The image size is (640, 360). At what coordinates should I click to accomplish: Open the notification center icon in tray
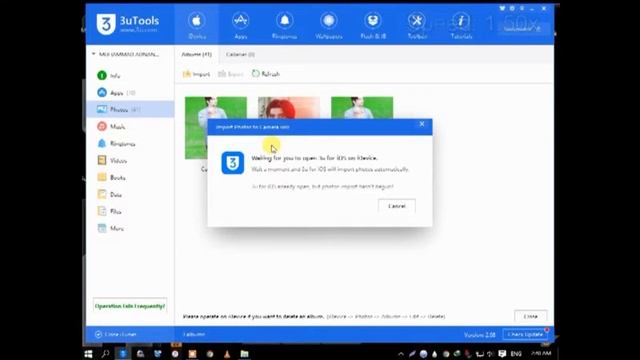coord(502,353)
